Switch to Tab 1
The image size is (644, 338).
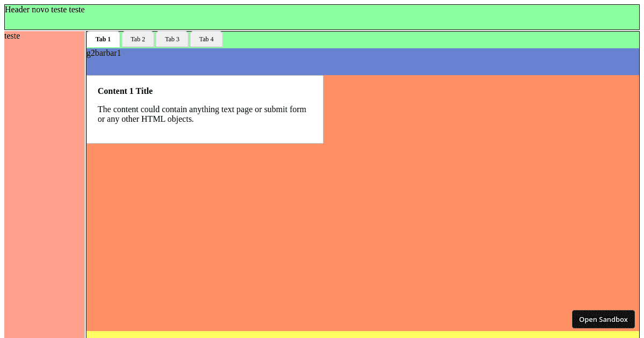(103, 39)
